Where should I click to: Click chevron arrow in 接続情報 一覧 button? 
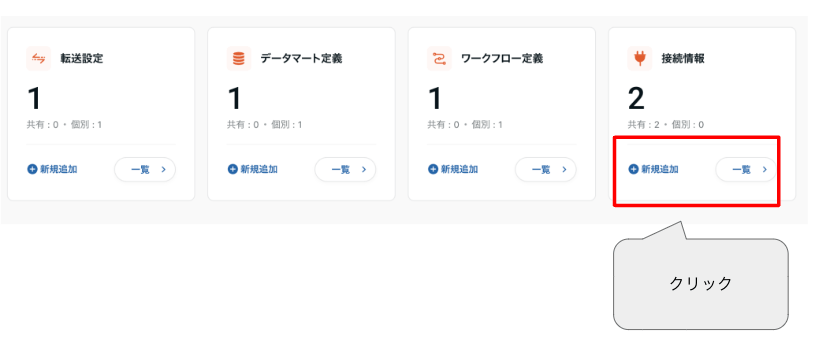[x=764, y=170]
